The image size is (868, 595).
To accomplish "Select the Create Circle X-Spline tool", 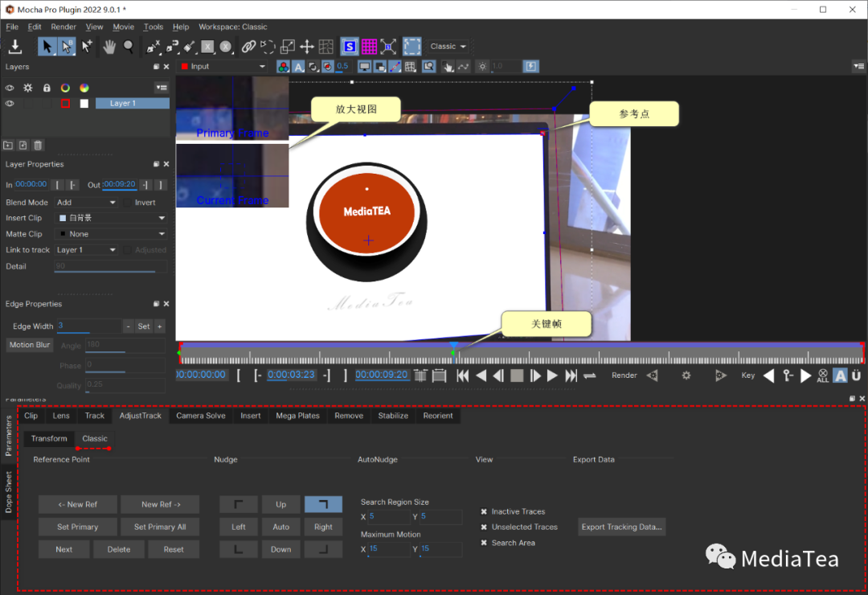I will 226,47.
